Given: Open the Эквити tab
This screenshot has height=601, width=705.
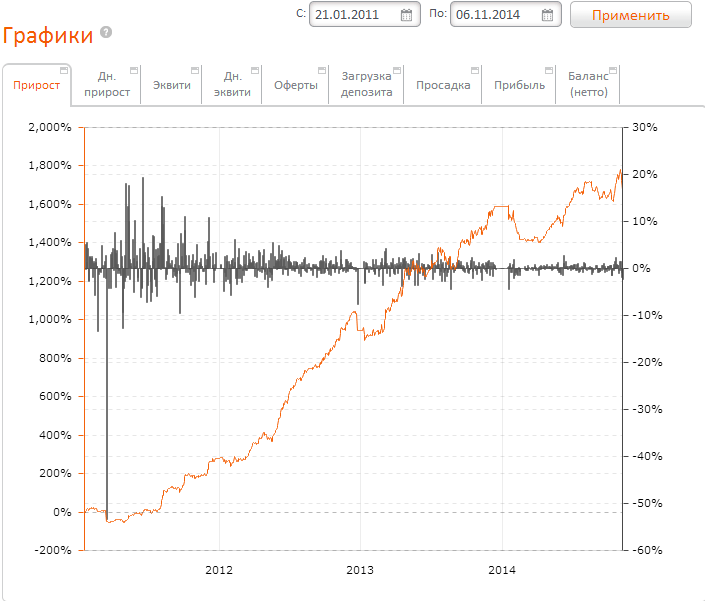Looking at the screenshot, I should (171, 85).
